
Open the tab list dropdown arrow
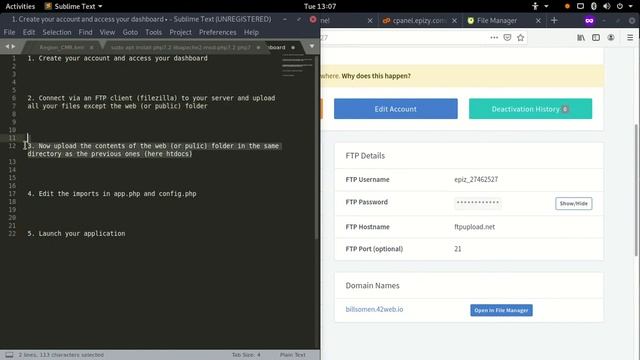tap(312, 46)
